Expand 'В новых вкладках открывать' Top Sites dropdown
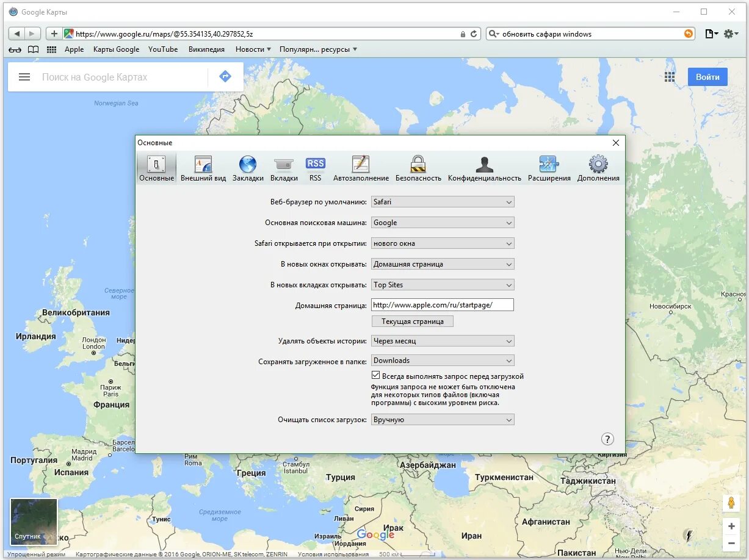This screenshot has height=560, width=749. click(443, 285)
